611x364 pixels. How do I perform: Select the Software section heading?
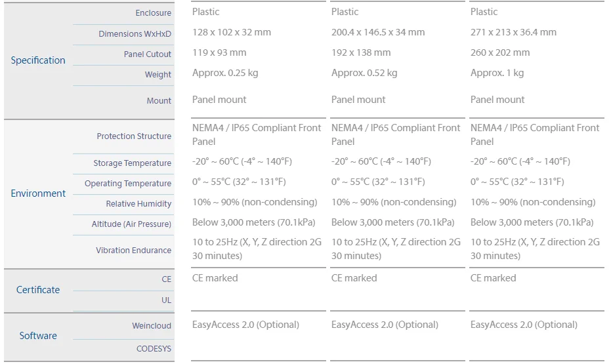click(x=38, y=336)
